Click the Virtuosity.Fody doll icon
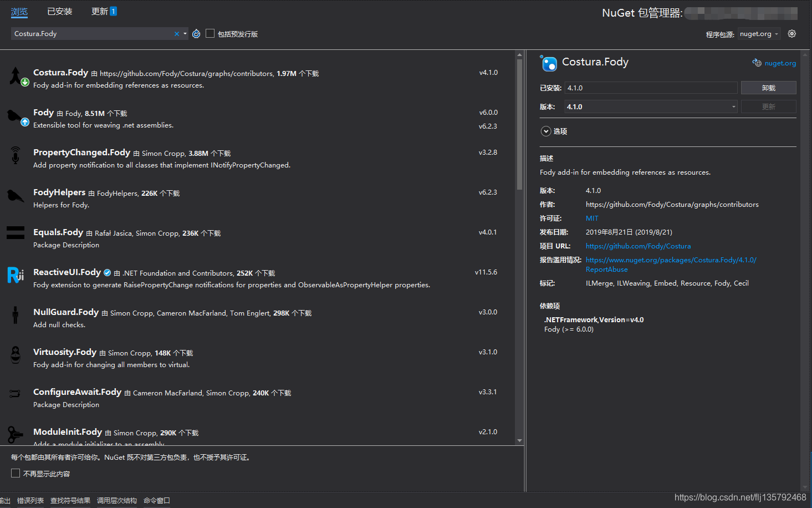Screen dimensions: 812x508 pyautogui.click(x=16, y=355)
